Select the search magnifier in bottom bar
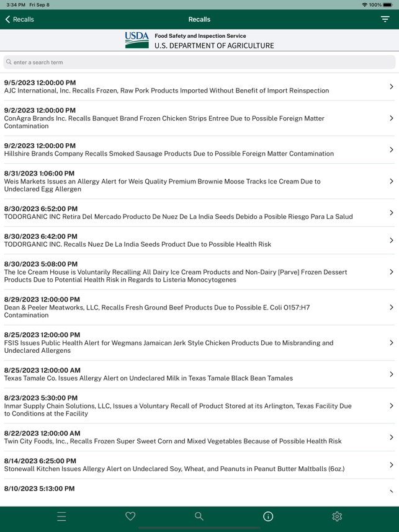This screenshot has height=532, width=399. coord(199,516)
